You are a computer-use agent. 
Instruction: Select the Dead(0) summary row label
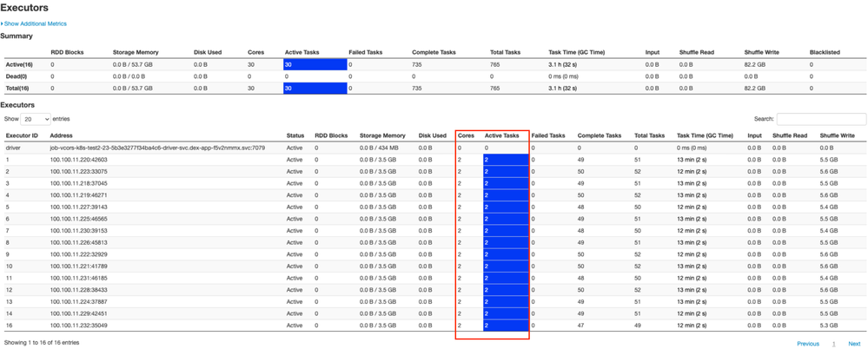click(17, 76)
